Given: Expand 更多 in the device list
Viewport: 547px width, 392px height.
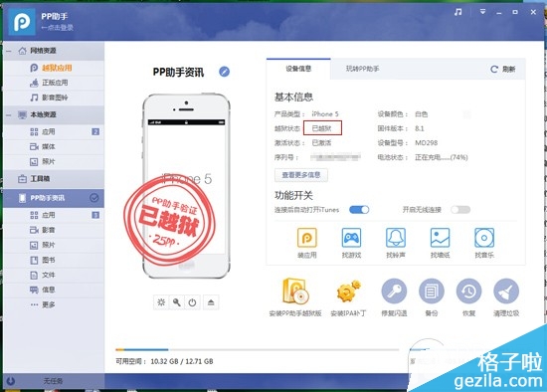Looking at the screenshot, I should [54, 304].
